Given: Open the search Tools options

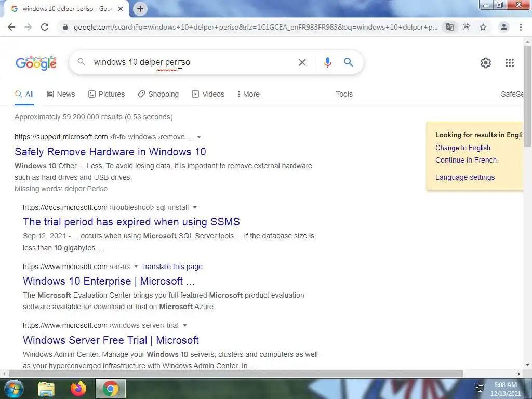Looking at the screenshot, I should tap(344, 95).
